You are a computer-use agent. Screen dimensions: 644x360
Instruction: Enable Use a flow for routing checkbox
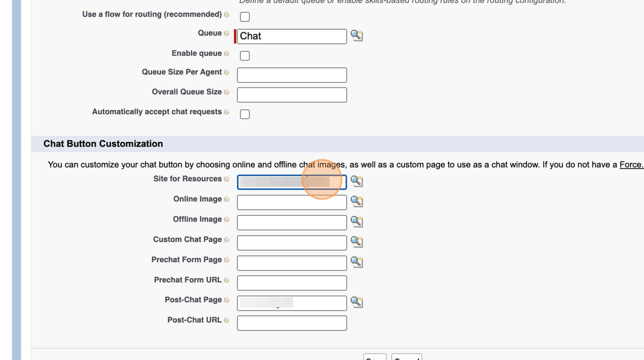point(245,17)
